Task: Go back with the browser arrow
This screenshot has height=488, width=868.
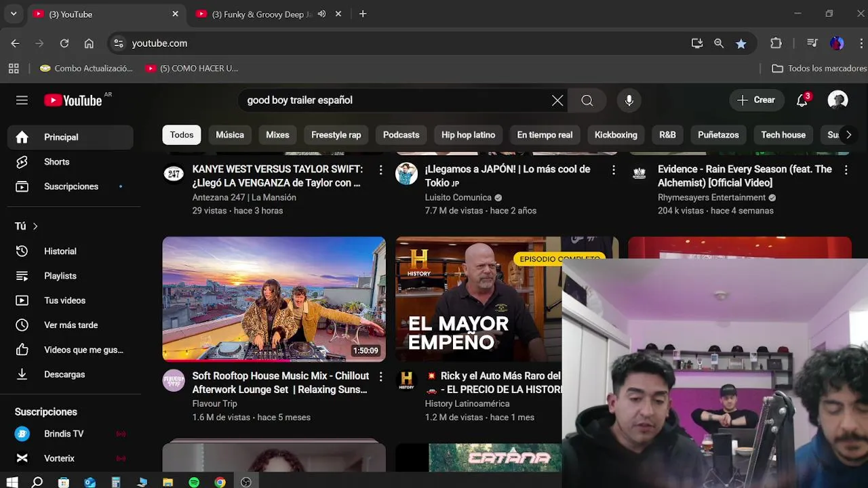Action: click(15, 43)
